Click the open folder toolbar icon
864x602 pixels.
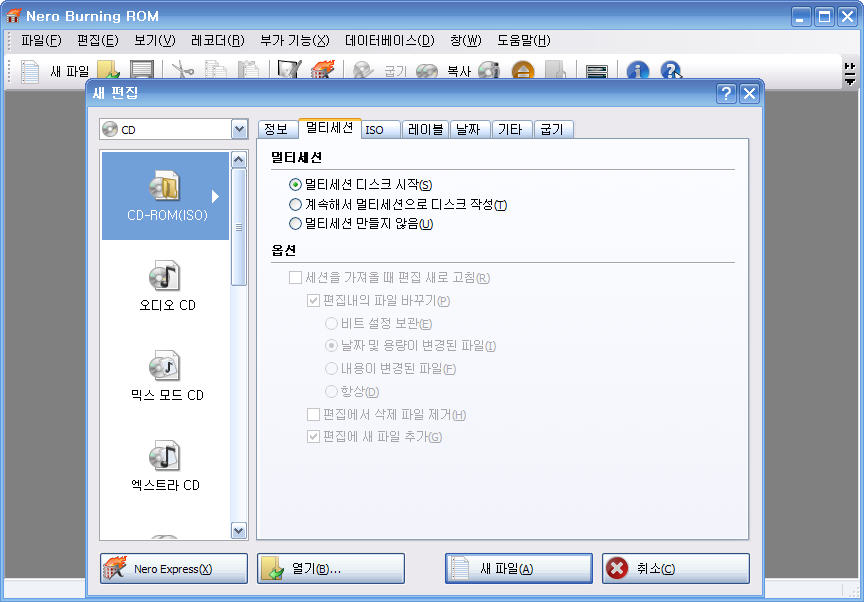click(x=108, y=70)
